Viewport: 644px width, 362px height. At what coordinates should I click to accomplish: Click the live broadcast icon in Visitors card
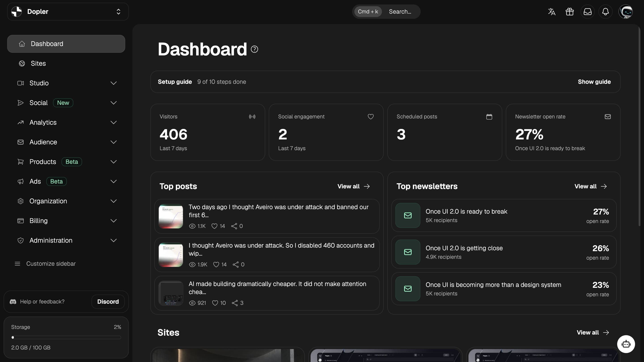tap(252, 117)
